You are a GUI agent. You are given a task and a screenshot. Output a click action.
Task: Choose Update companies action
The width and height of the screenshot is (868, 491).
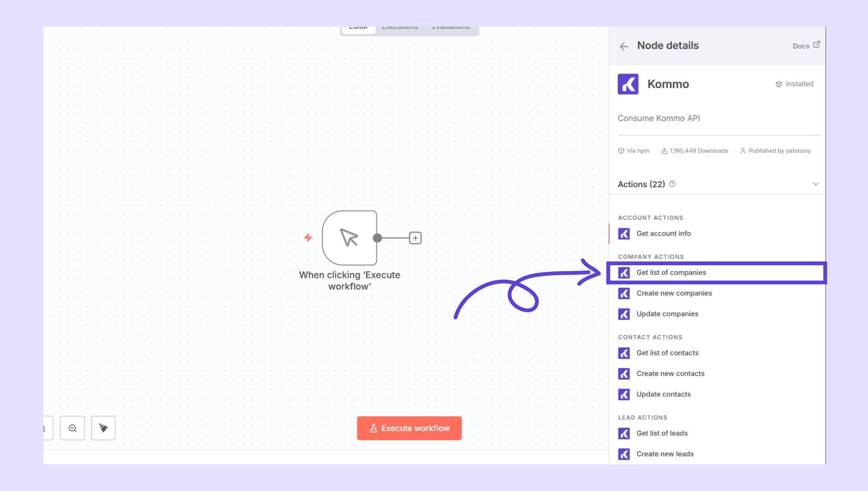[x=667, y=314]
